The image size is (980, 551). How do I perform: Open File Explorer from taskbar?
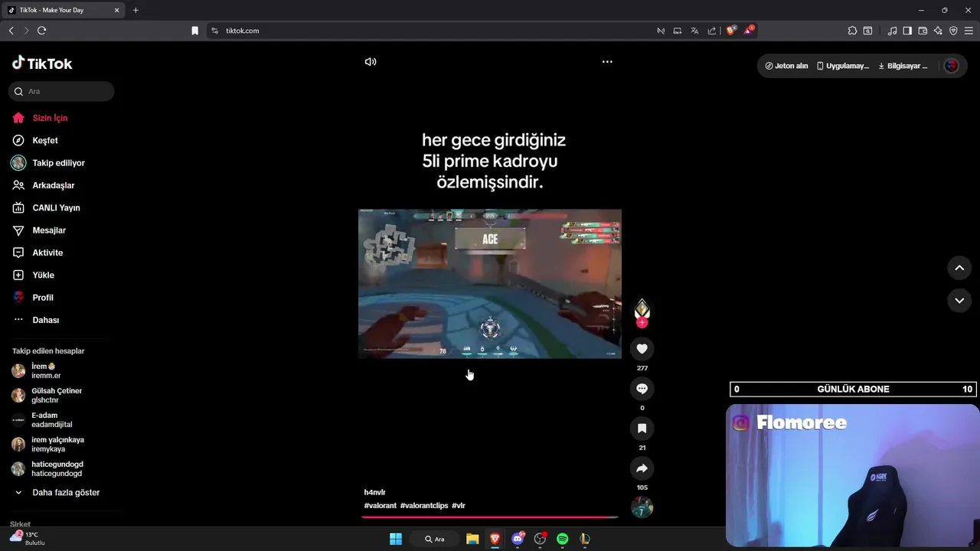point(472,539)
